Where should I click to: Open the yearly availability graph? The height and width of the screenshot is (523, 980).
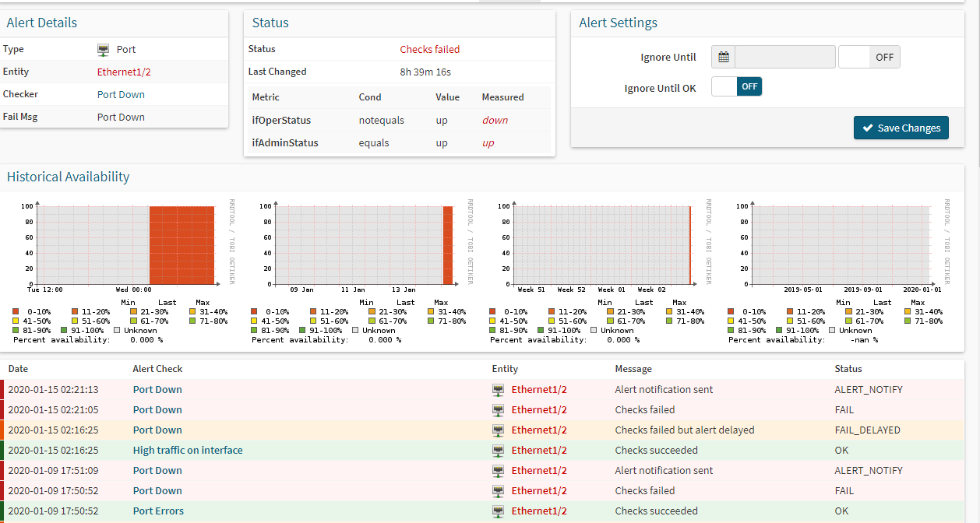(840, 245)
